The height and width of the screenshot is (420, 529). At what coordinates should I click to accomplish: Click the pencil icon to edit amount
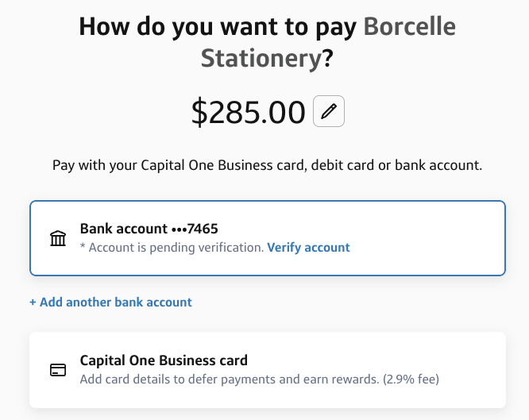click(329, 112)
